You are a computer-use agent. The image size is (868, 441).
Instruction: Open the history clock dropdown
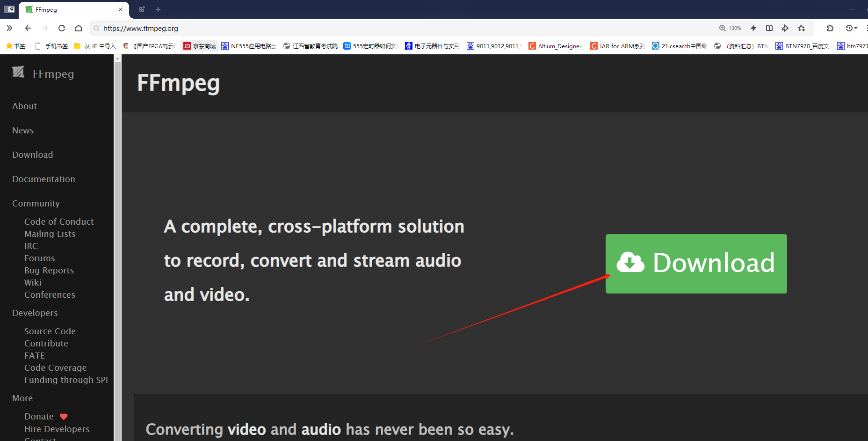tap(852, 28)
